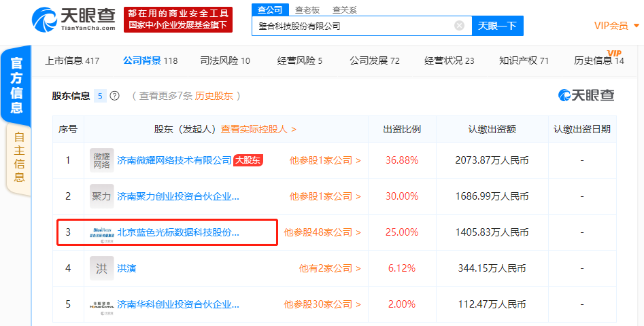Open the 经营状况 23 tab
644x326 pixels.
[x=450, y=60]
